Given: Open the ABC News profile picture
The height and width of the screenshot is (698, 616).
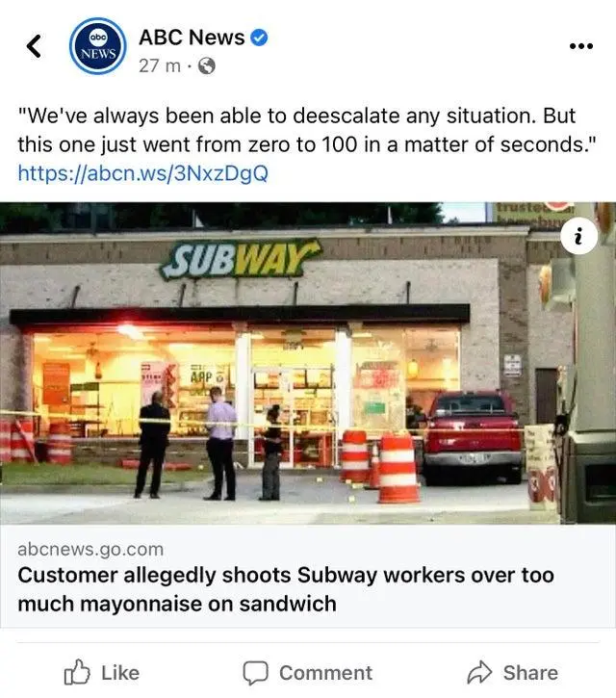Looking at the screenshot, I should pos(98,46).
